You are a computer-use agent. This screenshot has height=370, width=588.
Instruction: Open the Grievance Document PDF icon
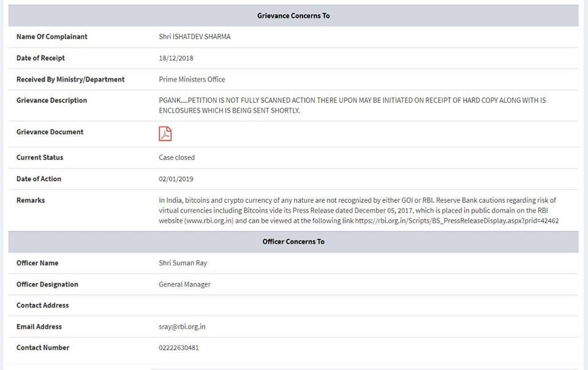point(165,134)
